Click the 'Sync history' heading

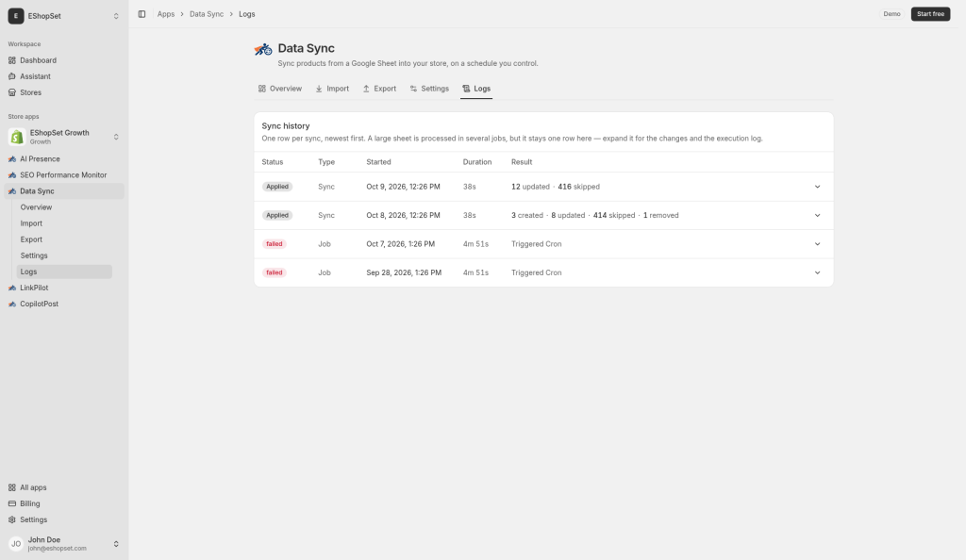285,126
